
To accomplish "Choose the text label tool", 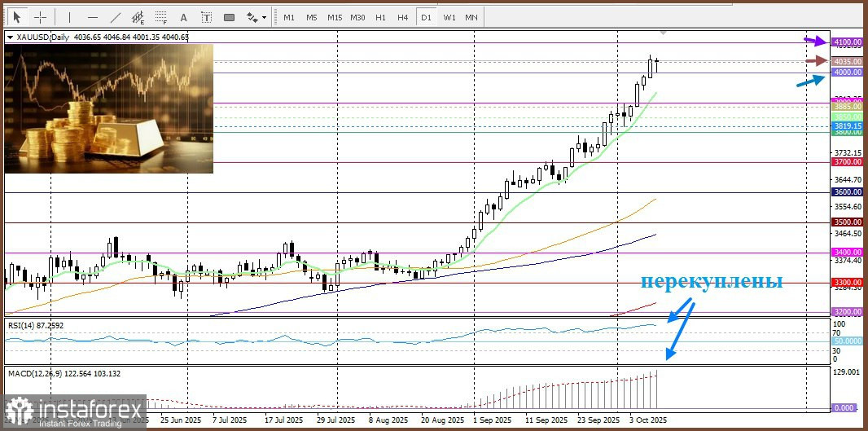I will click(x=206, y=17).
